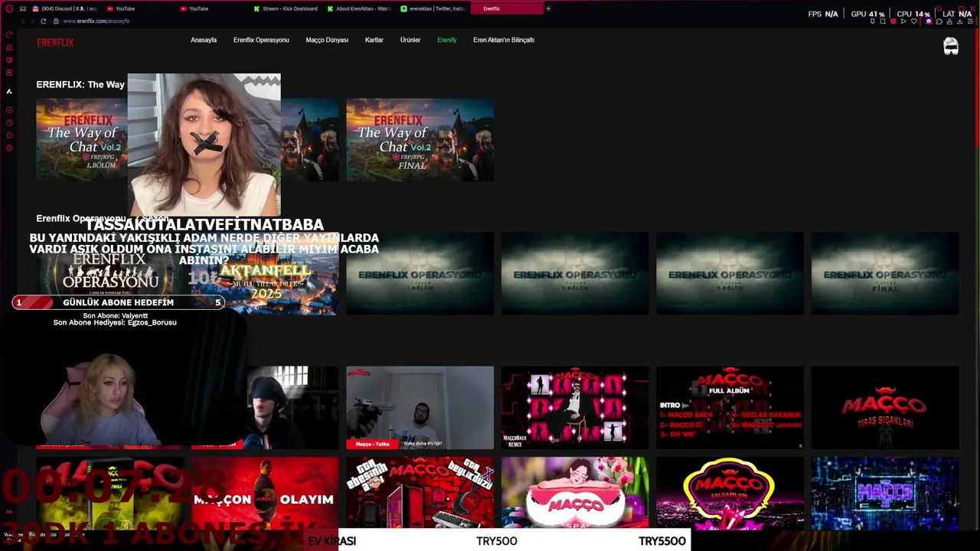The height and width of the screenshot is (551, 980).
Task: Open the MaççoBack Remix thumbnail
Action: (575, 407)
